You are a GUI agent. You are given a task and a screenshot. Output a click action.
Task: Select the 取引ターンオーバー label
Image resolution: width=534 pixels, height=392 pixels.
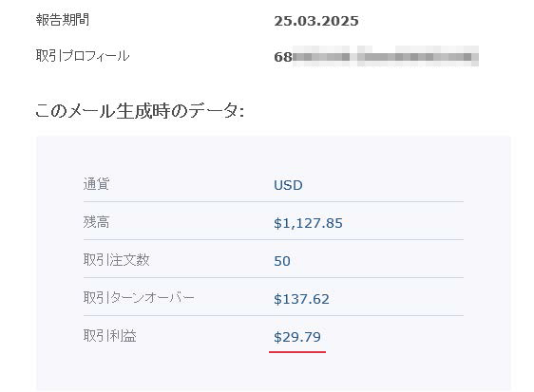139,298
